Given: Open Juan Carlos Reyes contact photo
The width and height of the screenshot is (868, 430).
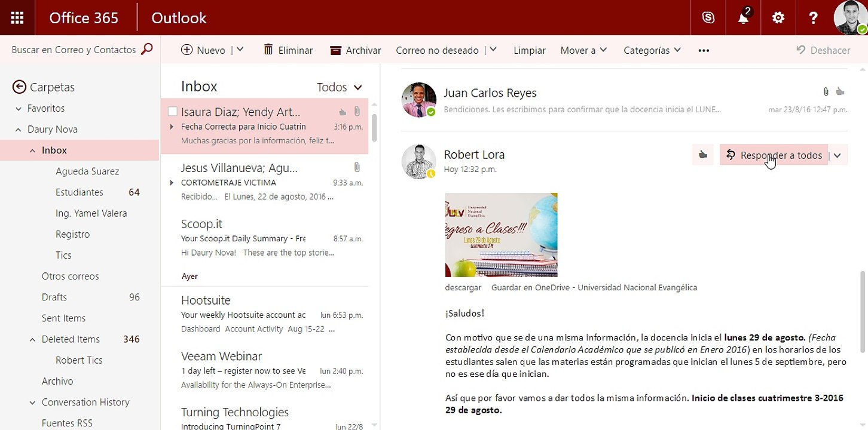Looking at the screenshot, I should click(x=418, y=99).
